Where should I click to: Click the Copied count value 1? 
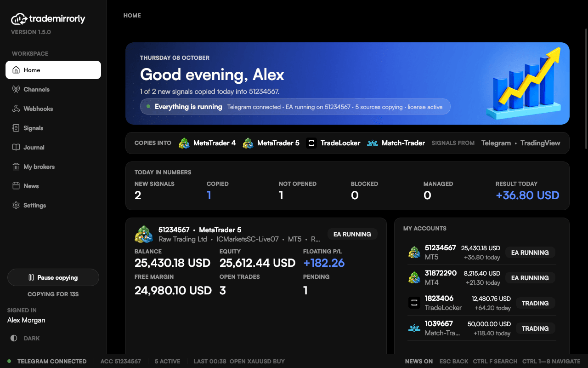pyautogui.click(x=209, y=195)
